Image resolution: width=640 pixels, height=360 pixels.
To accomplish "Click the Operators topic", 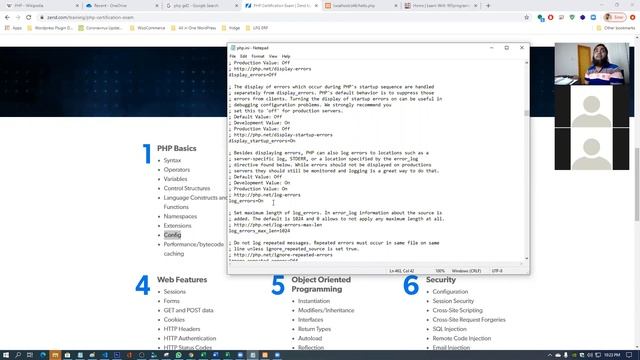I will [177, 170].
